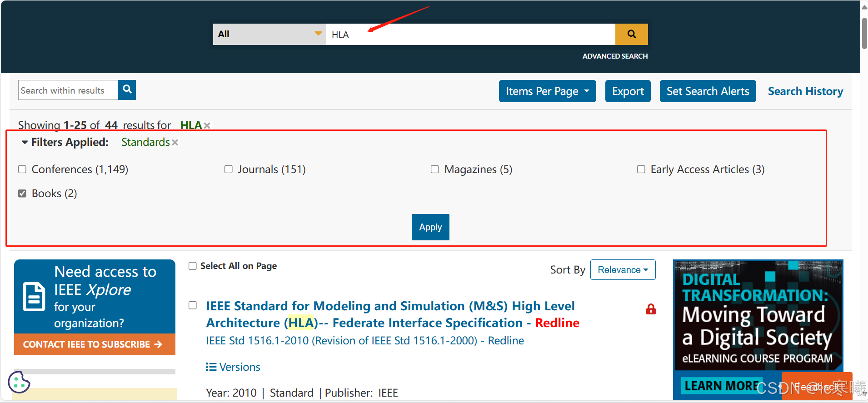Open IEEE Std 1516.1-2010 Redline subtitle link
The image size is (868, 403).
[365, 341]
